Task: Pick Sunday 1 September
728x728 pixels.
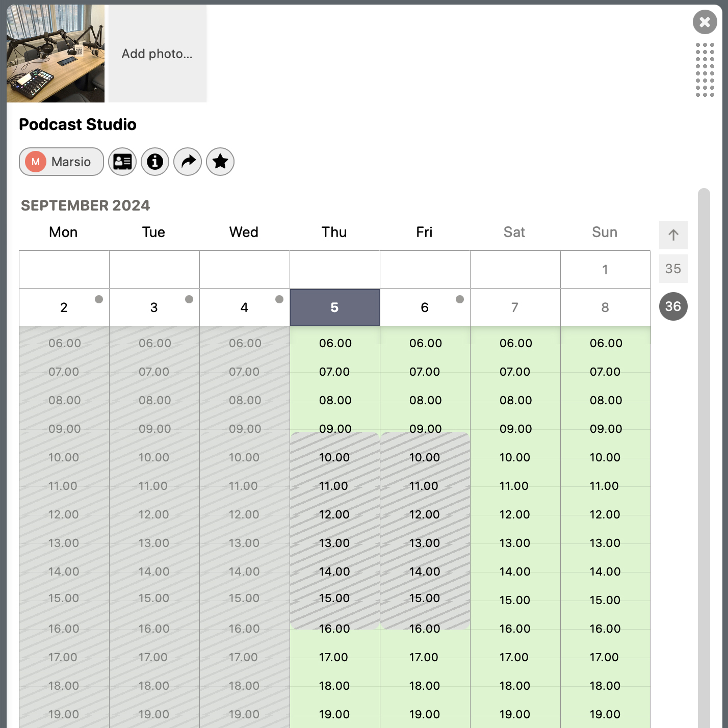Action: [x=606, y=270]
